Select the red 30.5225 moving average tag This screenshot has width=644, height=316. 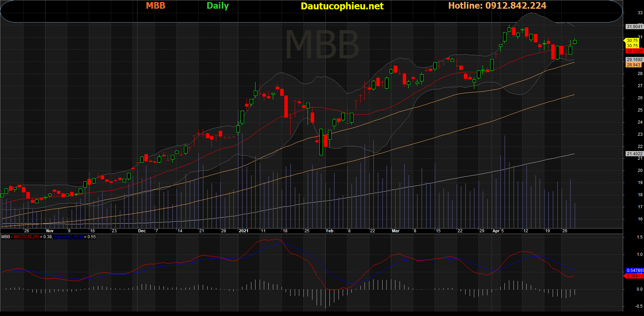[634, 51]
